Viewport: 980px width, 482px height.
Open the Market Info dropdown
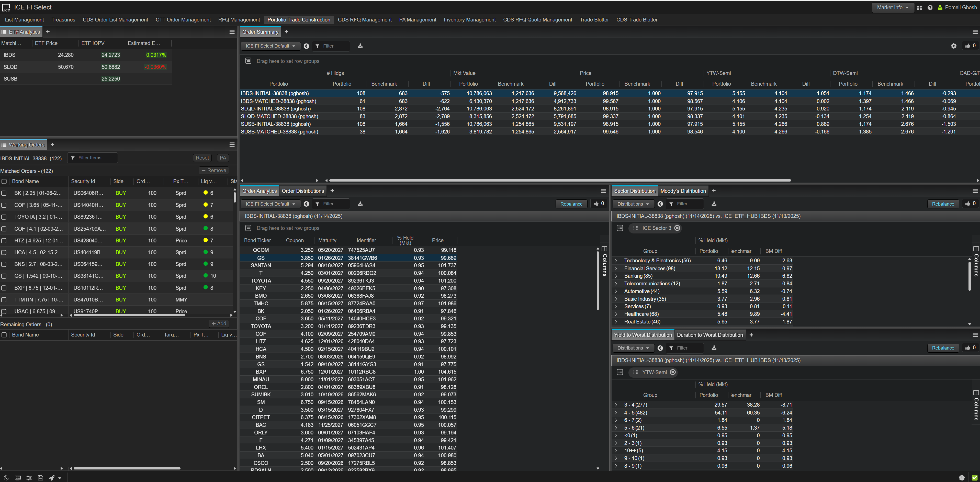893,7
